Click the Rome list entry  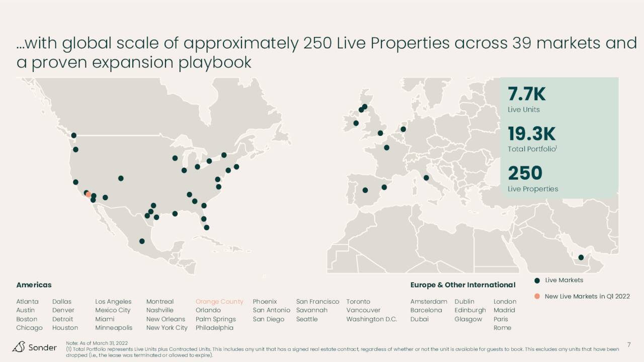click(502, 328)
